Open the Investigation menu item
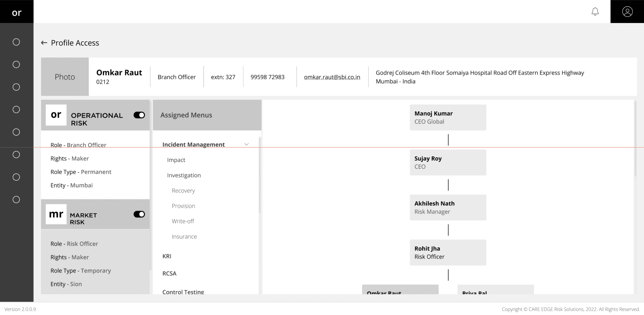The image size is (644, 315). [184, 175]
